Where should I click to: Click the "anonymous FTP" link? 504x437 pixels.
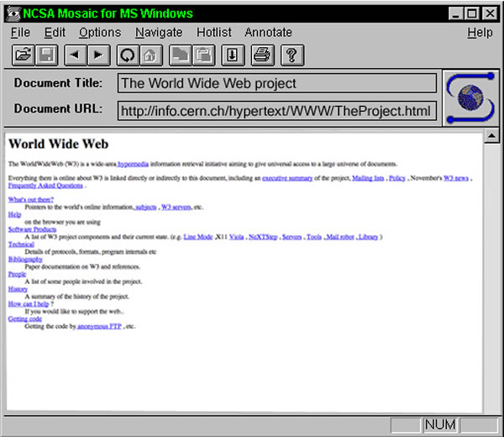click(100, 326)
